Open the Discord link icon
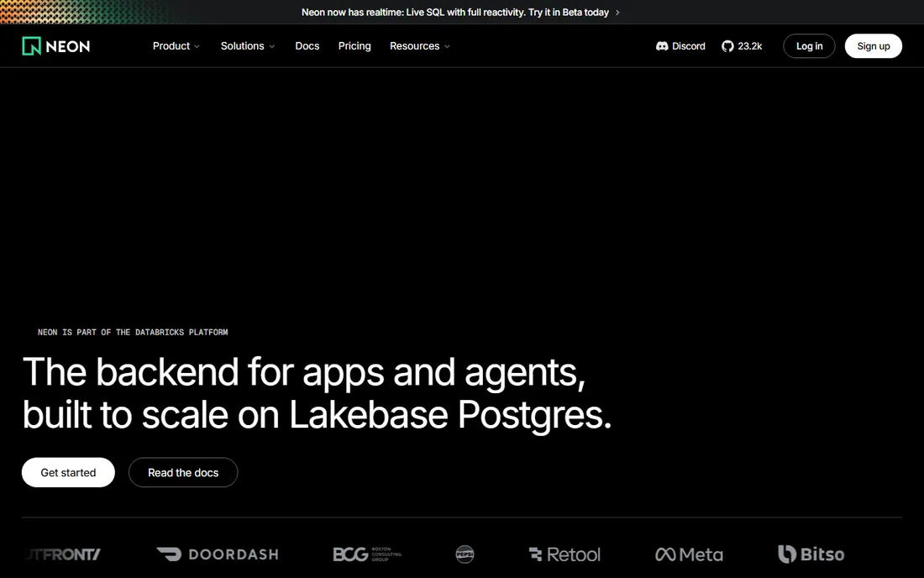 click(x=662, y=46)
